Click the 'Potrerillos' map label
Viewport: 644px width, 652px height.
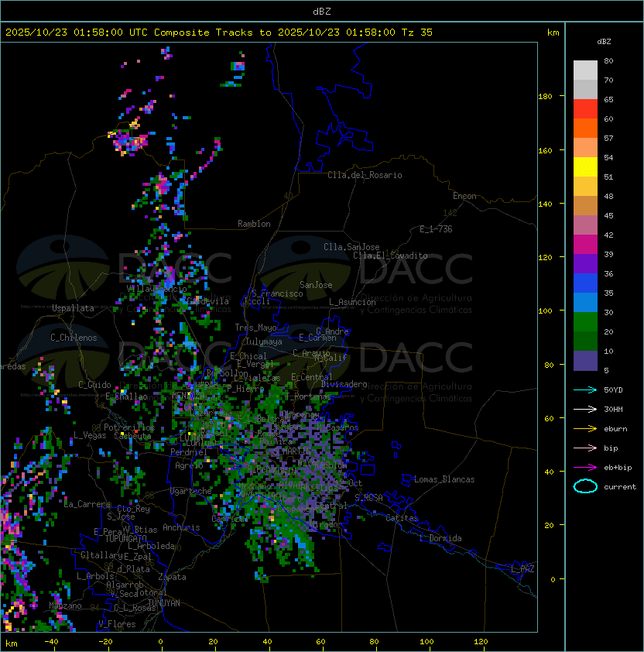coord(129,427)
